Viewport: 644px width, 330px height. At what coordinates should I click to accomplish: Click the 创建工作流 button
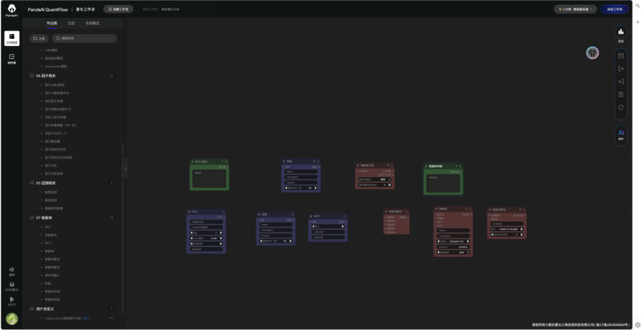[118, 9]
